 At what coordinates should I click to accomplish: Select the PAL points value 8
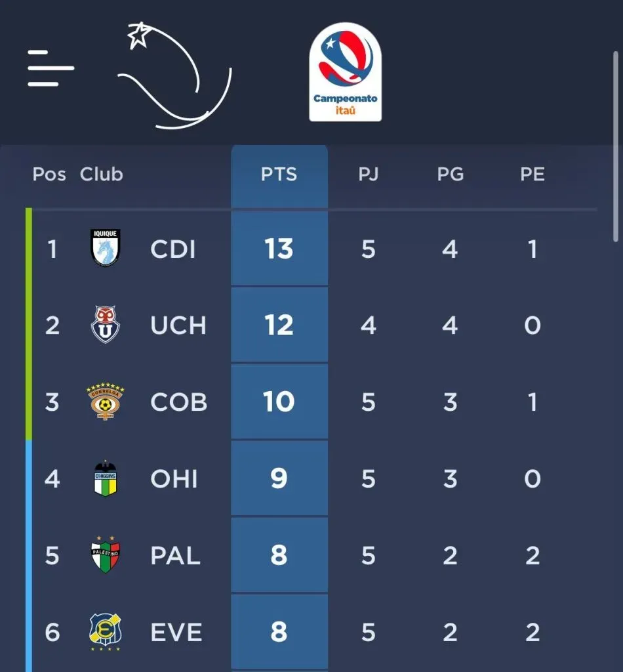[x=279, y=555]
